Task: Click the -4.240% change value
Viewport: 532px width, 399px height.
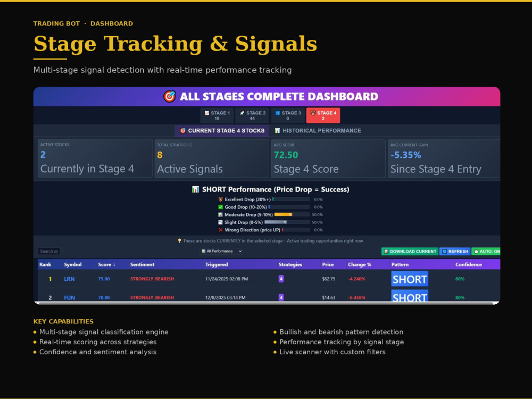Action: 356,279
